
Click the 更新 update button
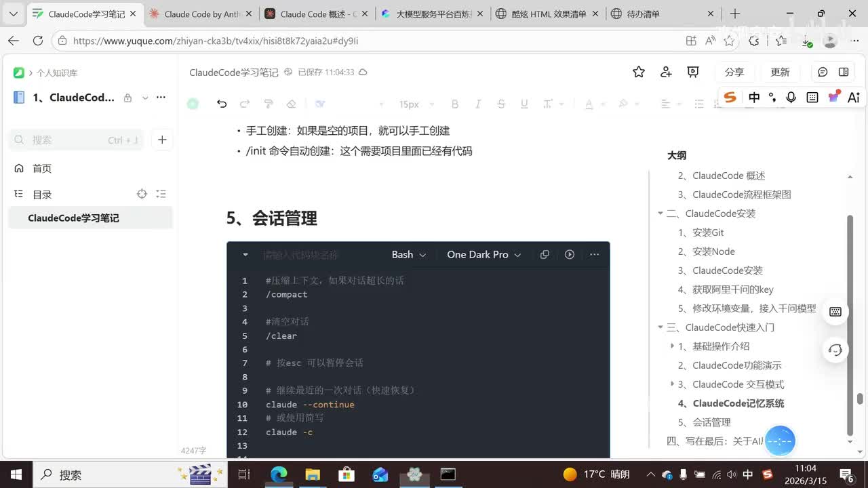(781, 72)
